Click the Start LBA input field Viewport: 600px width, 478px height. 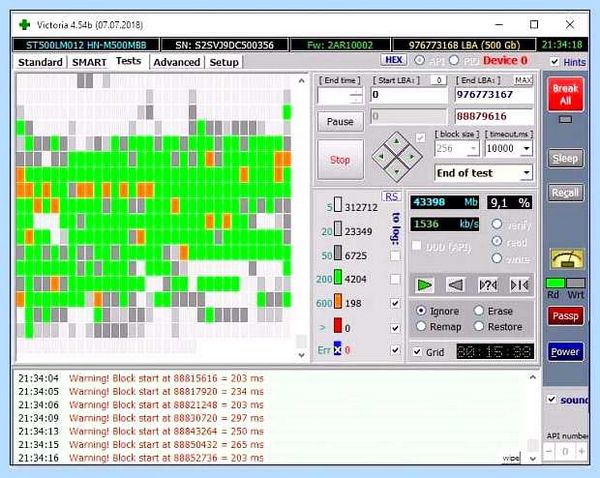point(408,95)
